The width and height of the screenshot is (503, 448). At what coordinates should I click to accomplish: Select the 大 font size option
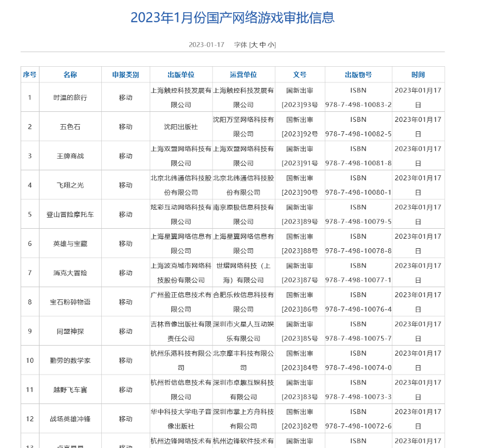253,45
